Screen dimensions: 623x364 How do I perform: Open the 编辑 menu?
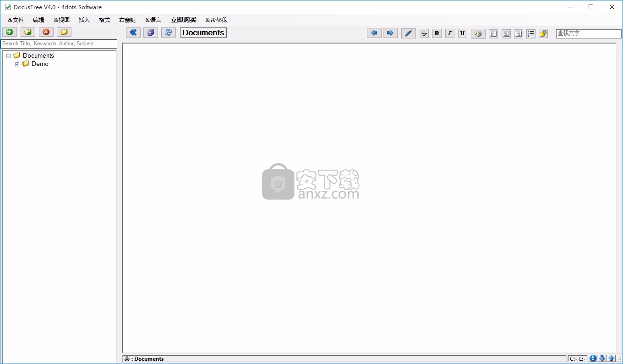[x=38, y=20]
